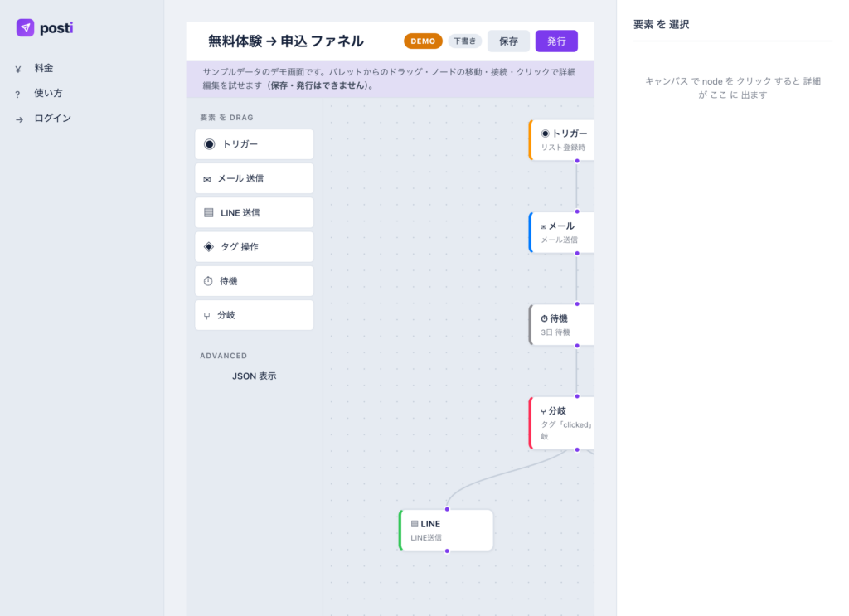This screenshot has width=849, height=616.
Task: Select the 待機 3日 待機 canvas node
Action: pos(561,325)
